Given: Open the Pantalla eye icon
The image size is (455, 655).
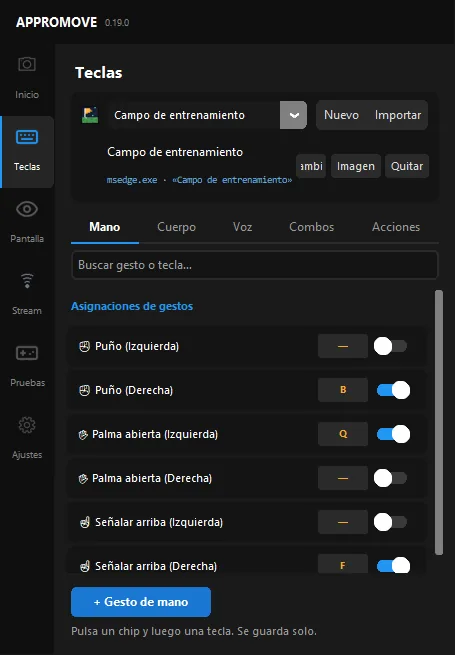Looking at the screenshot, I should tap(27, 209).
